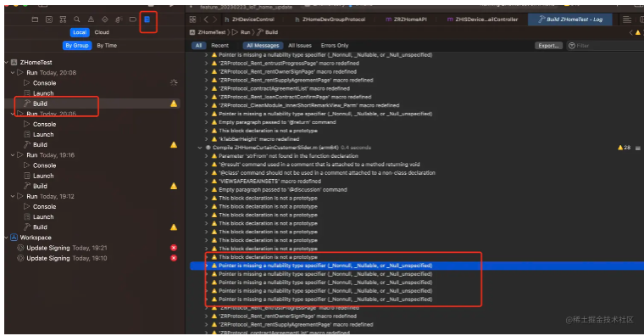The height and width of the screenshot is (336, 644).
Task: Click the related items grid icon
Action: tap(192, 20)
